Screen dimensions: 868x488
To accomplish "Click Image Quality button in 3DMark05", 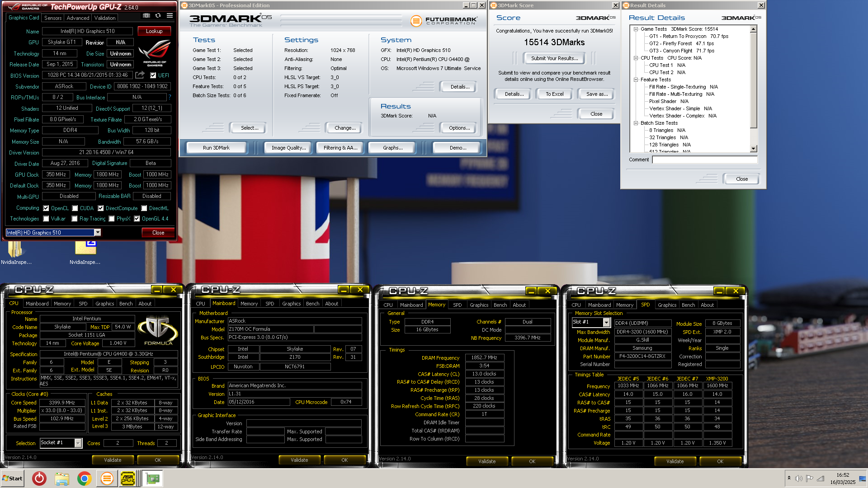I will click(288, 148).
